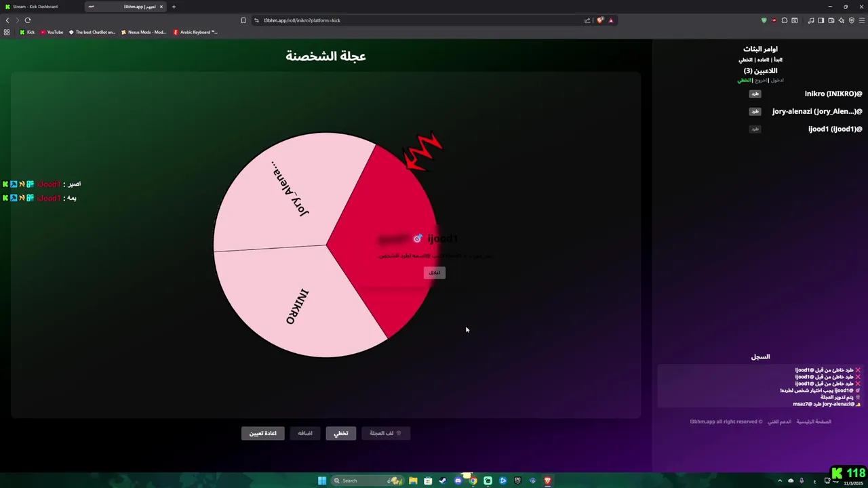Kick ijood1 with its طرد button
The width and height of the screenshot is (868, 488).
755,129
